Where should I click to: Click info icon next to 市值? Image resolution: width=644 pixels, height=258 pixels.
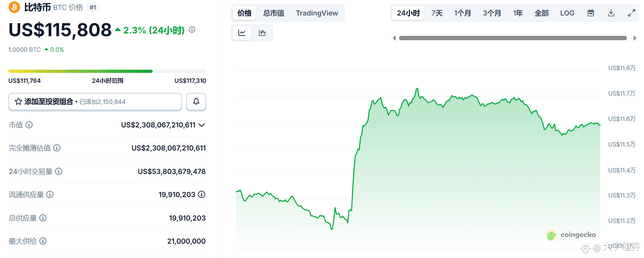tap(29, 125)
